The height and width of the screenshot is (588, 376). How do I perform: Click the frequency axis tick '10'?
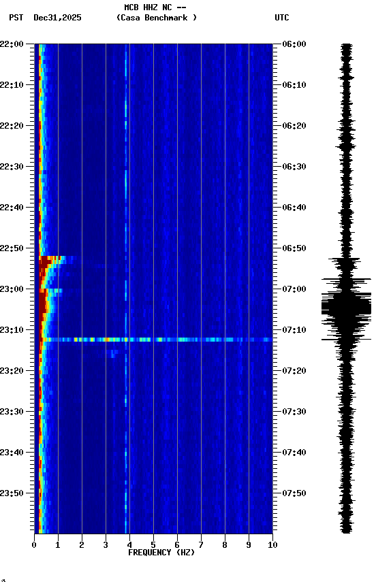pos(273,545)
